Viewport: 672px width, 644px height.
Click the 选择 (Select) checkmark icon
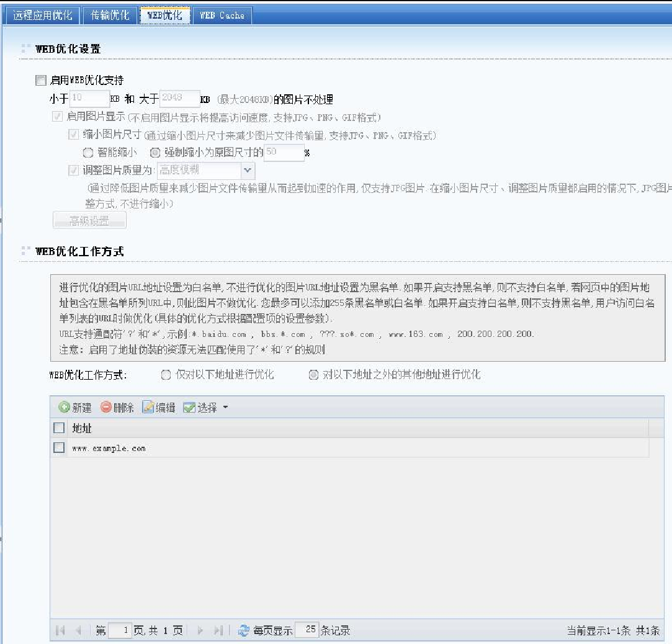[189, 408]
